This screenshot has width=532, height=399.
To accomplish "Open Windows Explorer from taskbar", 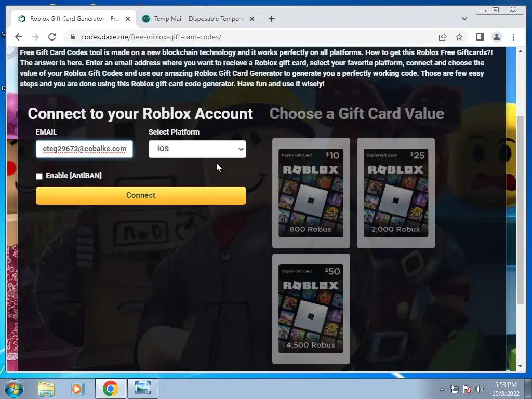I will (46, 389).
